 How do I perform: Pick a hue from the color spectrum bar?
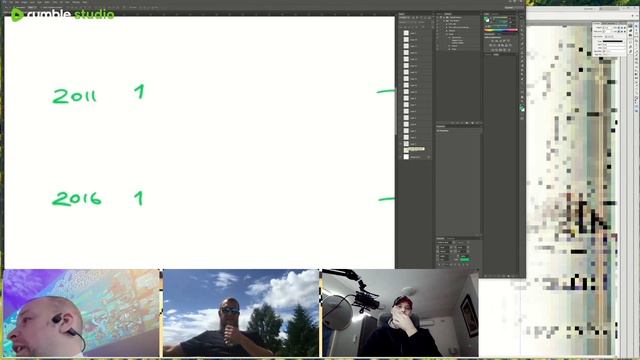(501, 30)
